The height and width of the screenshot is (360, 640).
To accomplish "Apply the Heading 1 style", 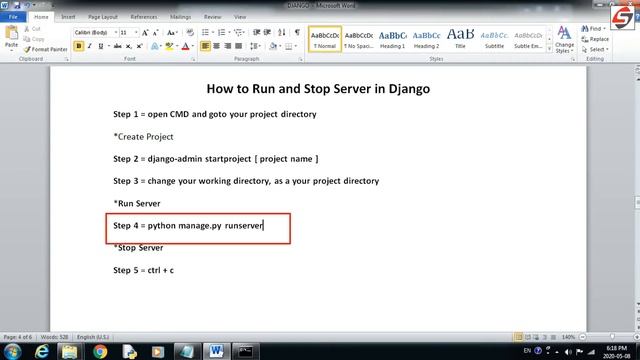I will click(392, 39).
